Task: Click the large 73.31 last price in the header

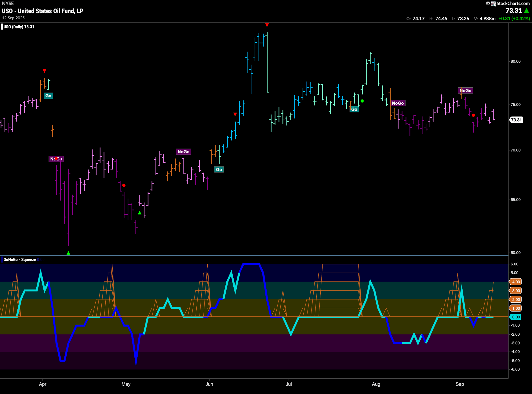Action: pyautogui.click(x=514, y=11)
